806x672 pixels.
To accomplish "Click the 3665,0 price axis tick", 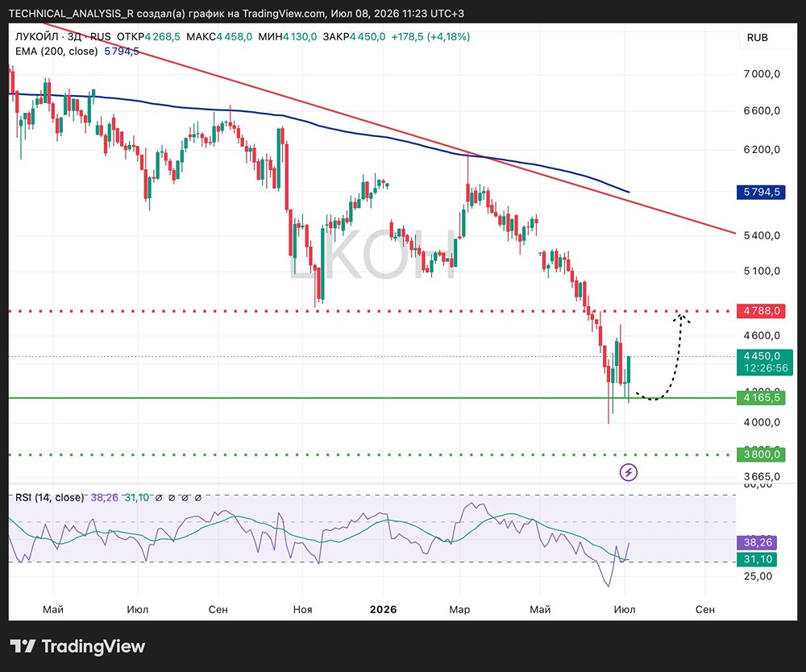I will click(762, 476).
